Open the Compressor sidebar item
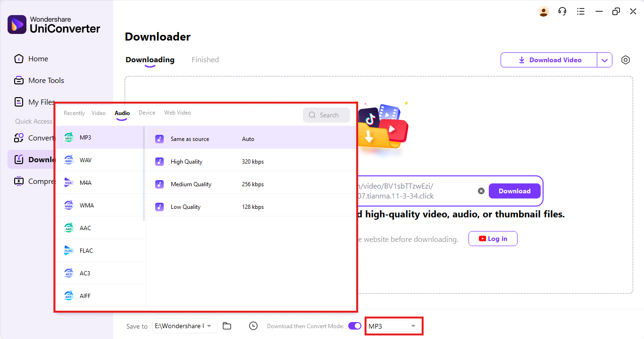The image size is (644, 339). pyautogui.click(x=34, y=181)
